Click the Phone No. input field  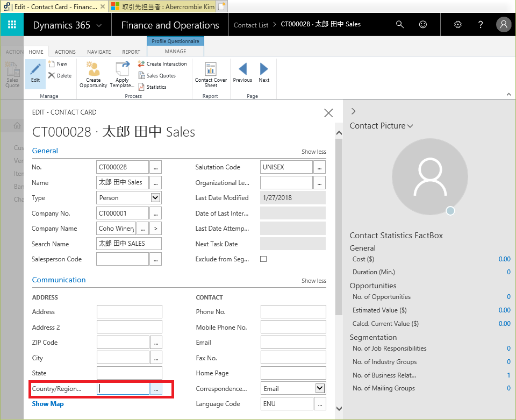pyautogui.click(x=293, y=312)
